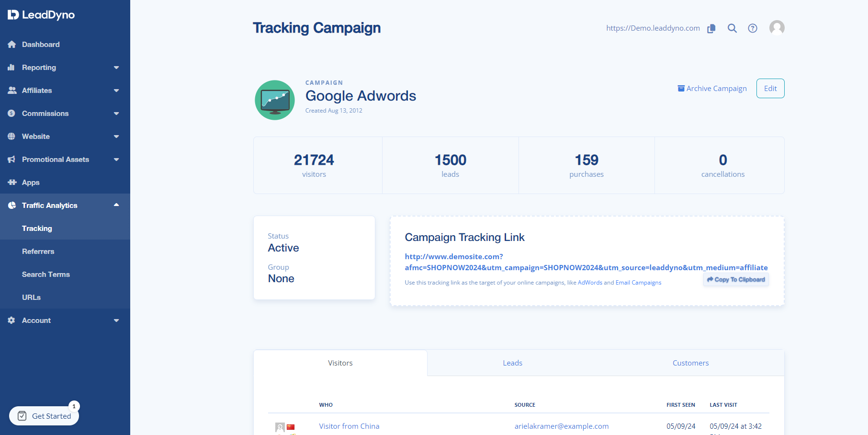
Task: Select Referrers in the sidebar
Action: pyautogui.click(x=65, y=252)
